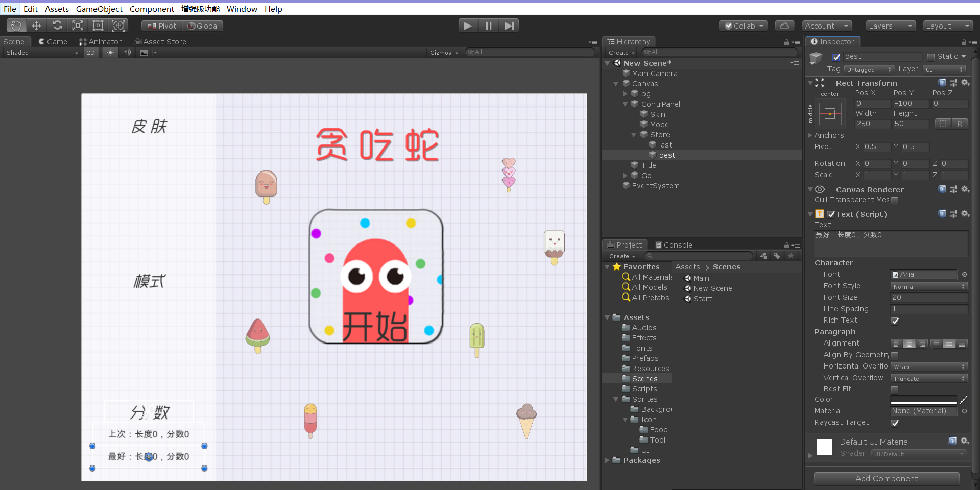This screenshot has width=980, height=490.
Task: Toggle the Rich Text checkbox
Action: [x=895, y=321]
